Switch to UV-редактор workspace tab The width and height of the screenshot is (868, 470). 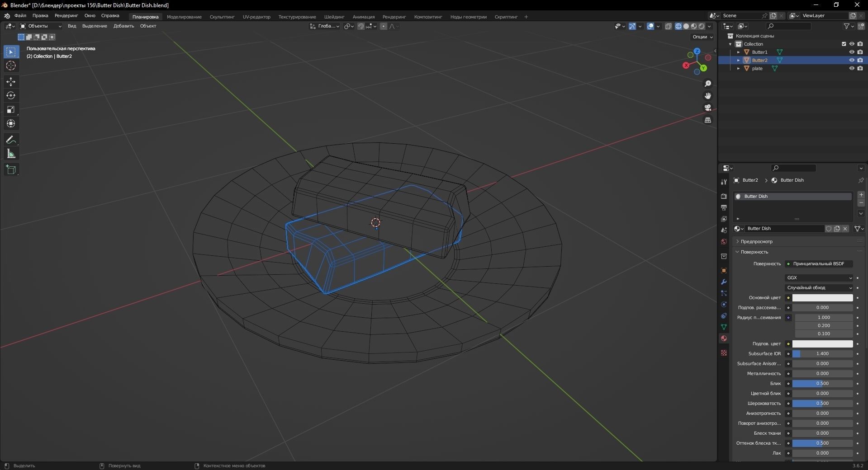point(256,17)
